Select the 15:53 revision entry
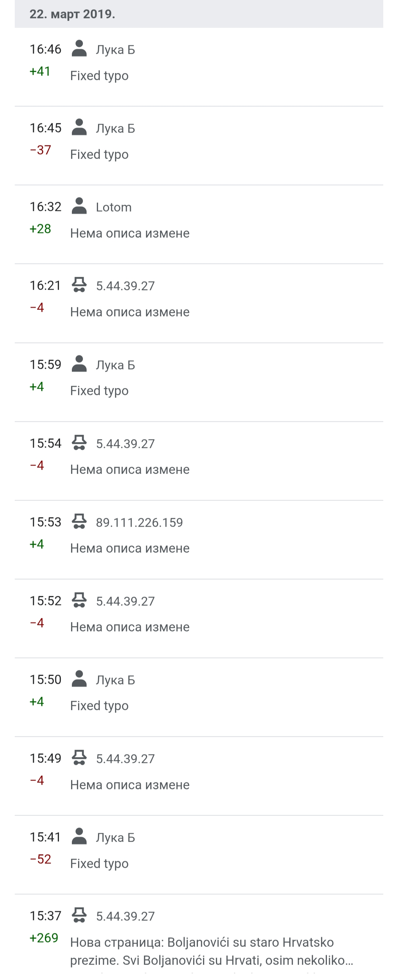This screenshot has height=980, width=398. (199, 540)
